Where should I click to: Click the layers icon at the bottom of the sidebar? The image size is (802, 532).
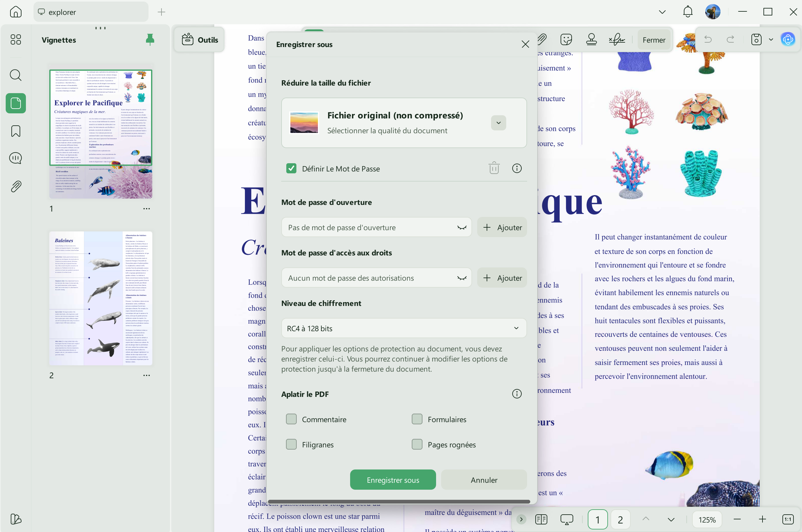coord(15,519)
